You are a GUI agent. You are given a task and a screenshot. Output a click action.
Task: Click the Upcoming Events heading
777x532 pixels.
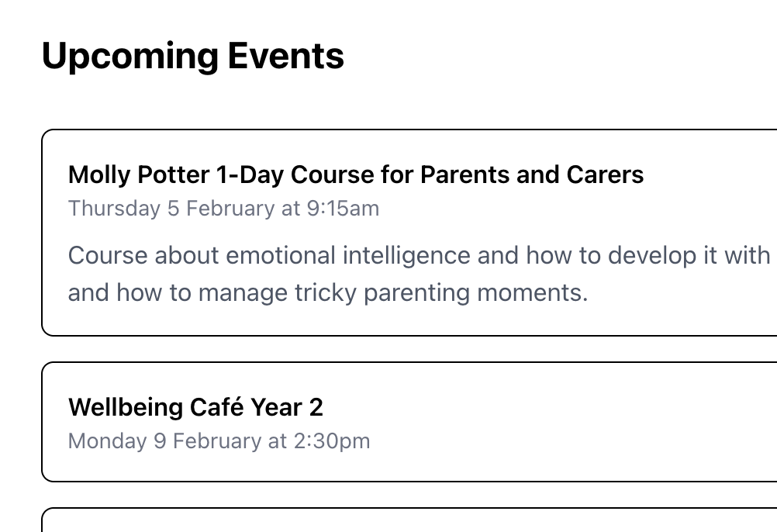(193, 55)
